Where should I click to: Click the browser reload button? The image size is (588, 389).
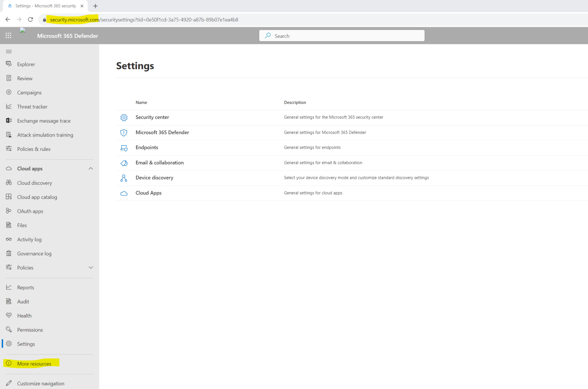coord(30,20)
